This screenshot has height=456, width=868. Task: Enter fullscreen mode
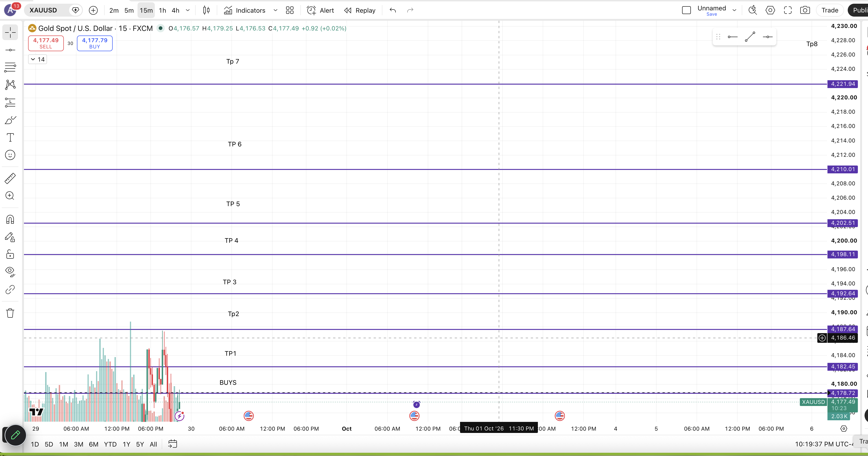click(x=787, y=10)
